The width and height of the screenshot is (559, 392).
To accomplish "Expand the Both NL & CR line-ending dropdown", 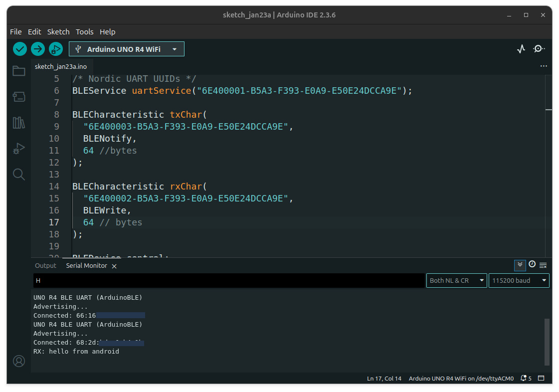I will [x=456, y=280].
